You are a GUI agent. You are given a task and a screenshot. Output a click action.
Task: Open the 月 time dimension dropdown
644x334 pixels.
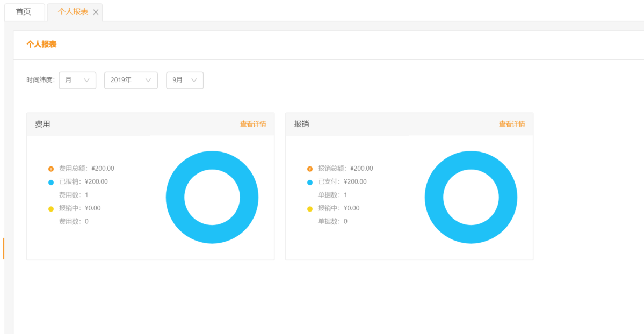(x=77, y=80)
